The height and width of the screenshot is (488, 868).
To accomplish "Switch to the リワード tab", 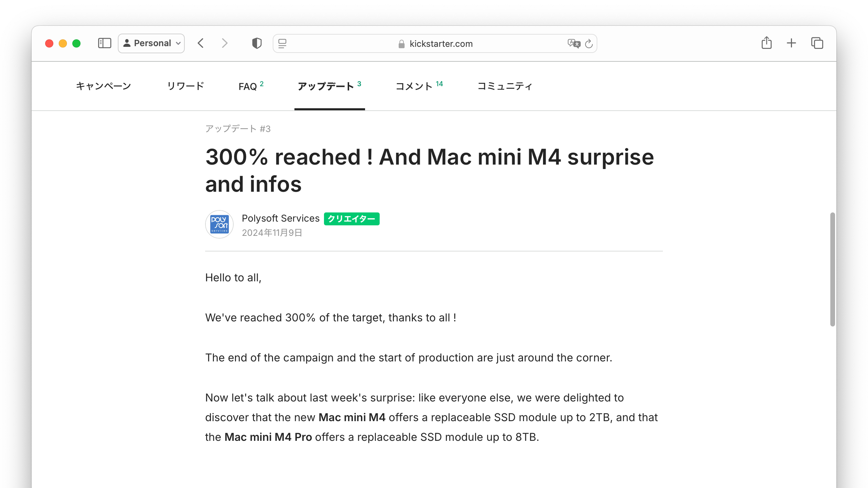I will coord(186,86).
